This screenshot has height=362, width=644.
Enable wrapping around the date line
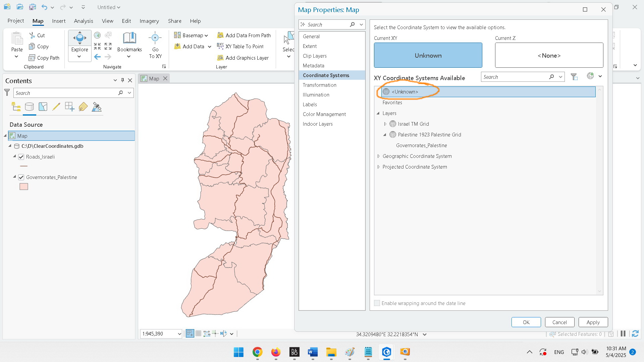(x=377, y=303)
